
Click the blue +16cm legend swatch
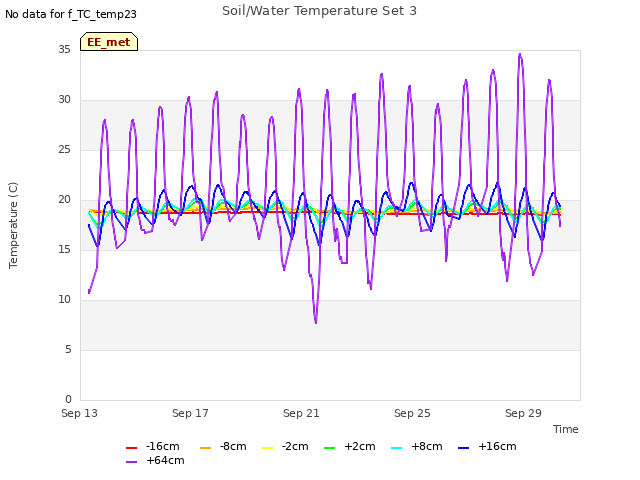click(463, 448)
